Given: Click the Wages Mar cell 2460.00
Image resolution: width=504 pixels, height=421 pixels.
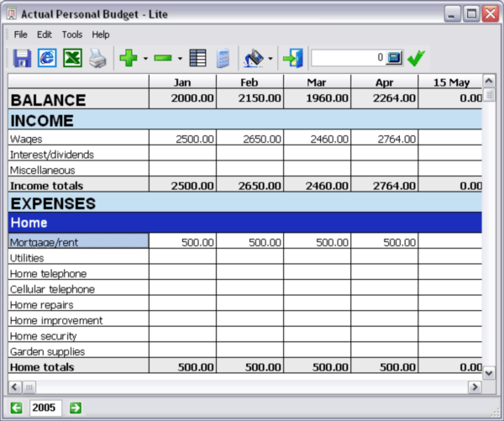Looking at the screenshot, I should tap(317, 138).
